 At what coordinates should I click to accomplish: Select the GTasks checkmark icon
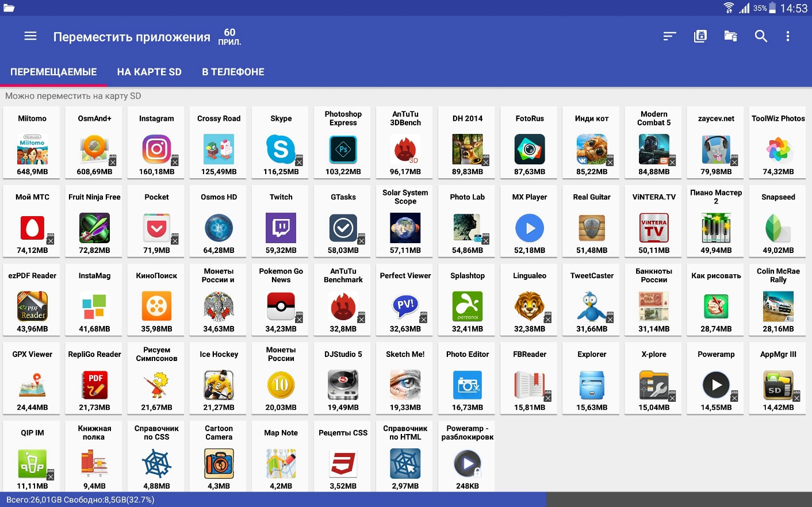coord(343,228)
